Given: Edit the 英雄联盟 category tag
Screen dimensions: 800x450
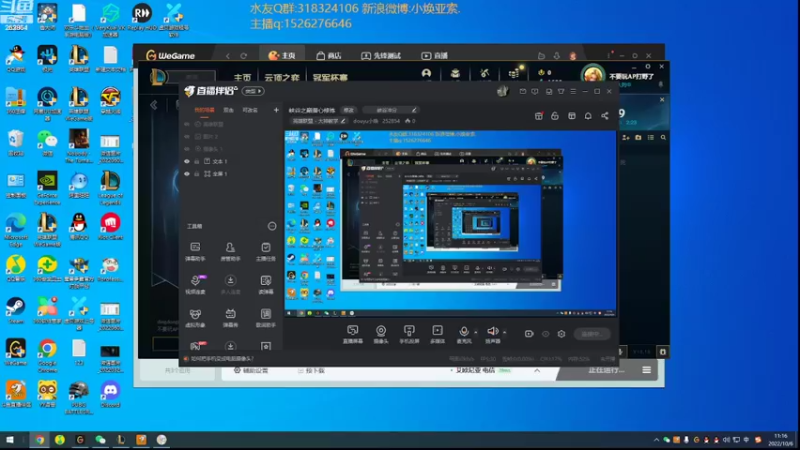Looking at the screenshot, I should pyautogui.click(x=318, y=121).
